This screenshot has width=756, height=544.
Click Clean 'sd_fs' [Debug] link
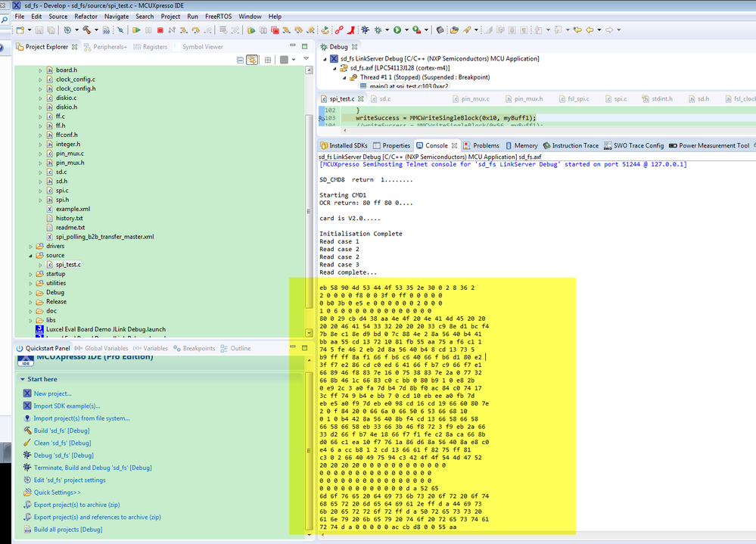point(62,443)
